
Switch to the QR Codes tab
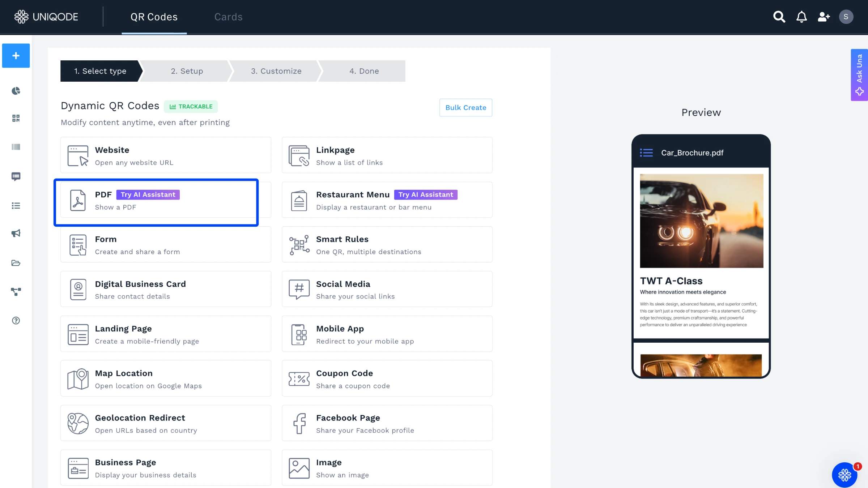click(x=154, y=17)
